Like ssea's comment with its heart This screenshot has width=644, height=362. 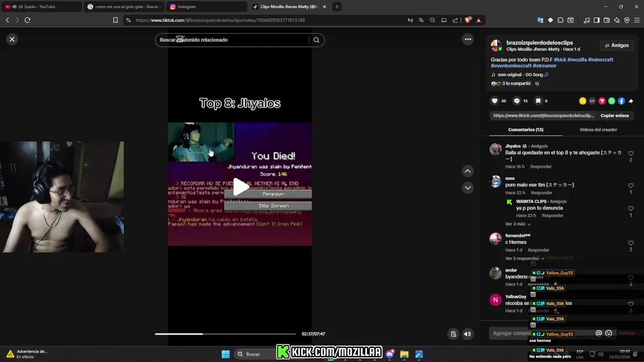[631, 186]
